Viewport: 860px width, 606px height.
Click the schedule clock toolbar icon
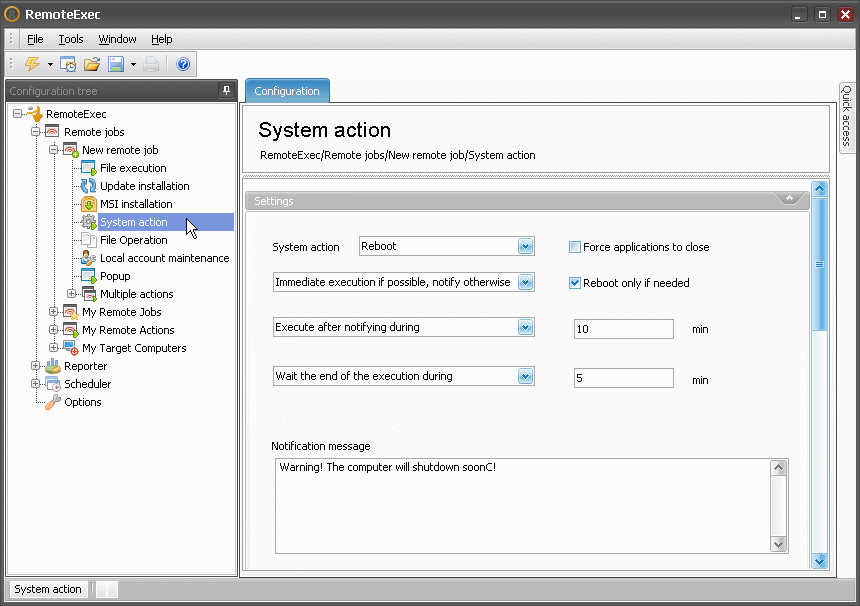(x=68, y=64)
